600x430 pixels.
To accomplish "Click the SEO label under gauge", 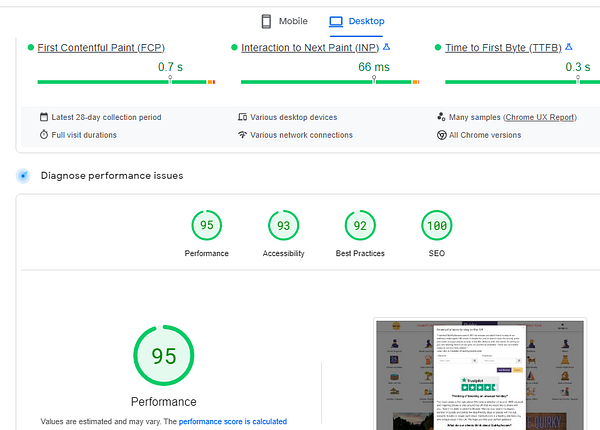I will pos(437,253).
